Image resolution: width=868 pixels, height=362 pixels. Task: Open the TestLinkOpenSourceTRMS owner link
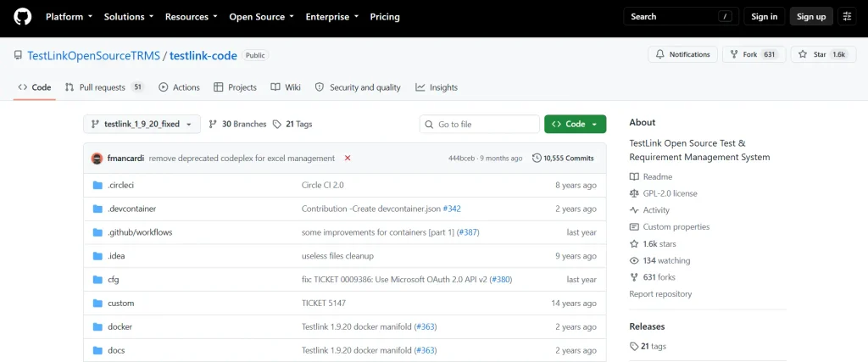point(93,55)
